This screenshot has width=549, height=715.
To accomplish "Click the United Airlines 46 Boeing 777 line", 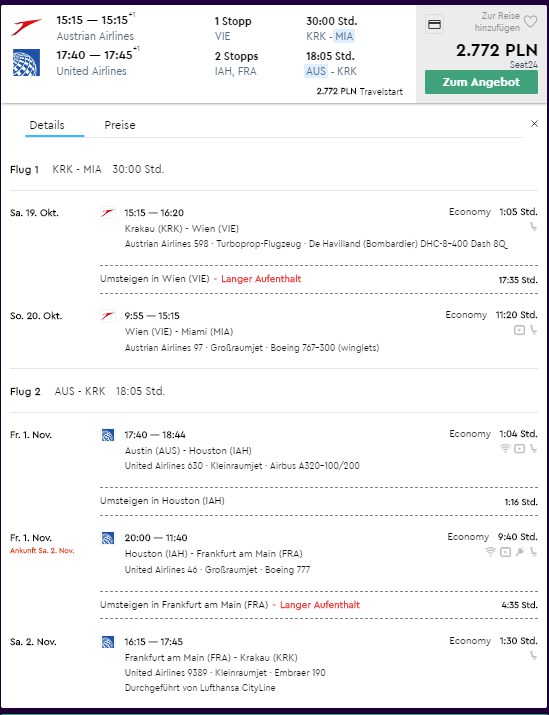I will 218,570.
